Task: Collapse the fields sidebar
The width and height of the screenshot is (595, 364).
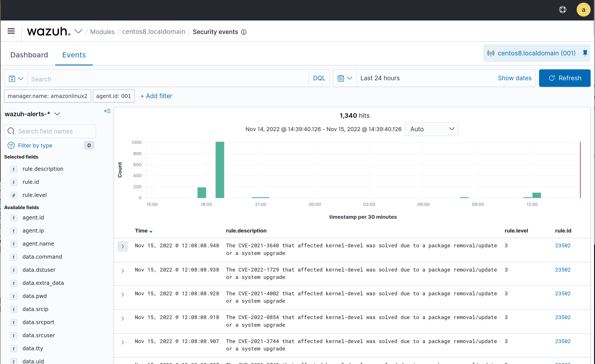Action: [107, 111]
